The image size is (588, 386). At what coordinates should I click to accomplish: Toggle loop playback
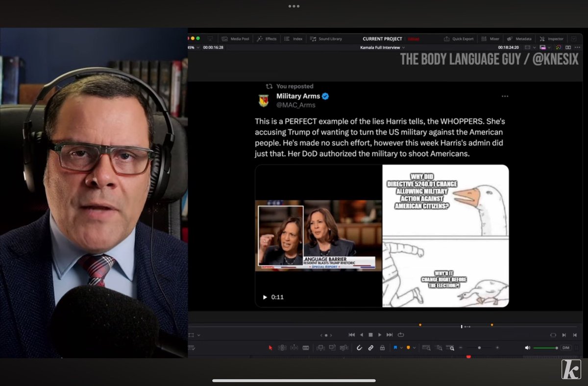401,335
